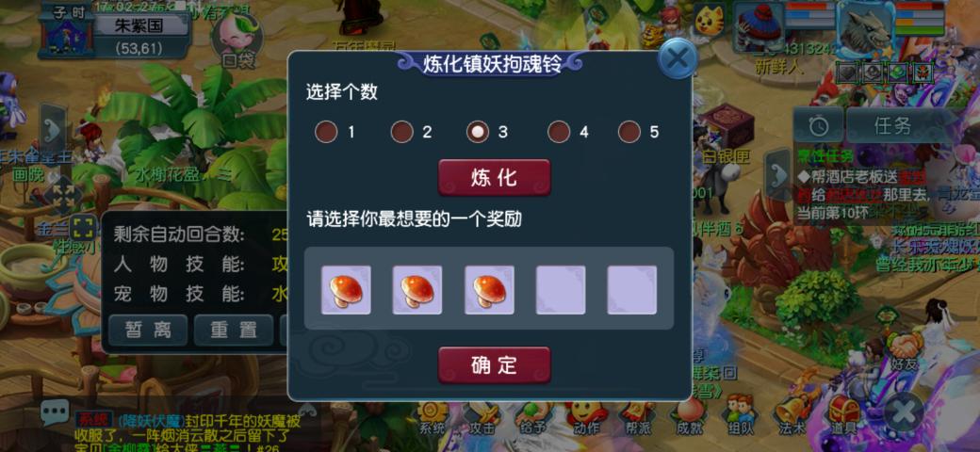Open the 组队 team icon

(740, 417)
